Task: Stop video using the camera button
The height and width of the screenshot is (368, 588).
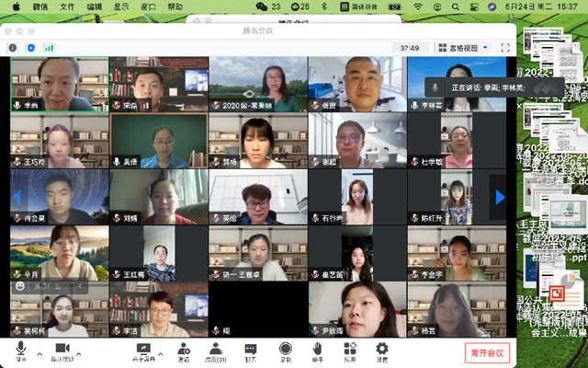Action: tap(62, 351)
